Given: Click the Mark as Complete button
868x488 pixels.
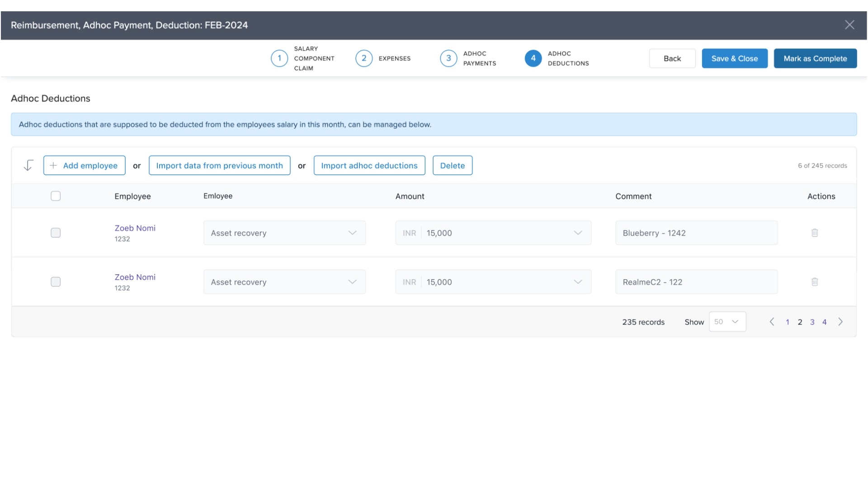Looking at the screenshot, I should [815, 58].
